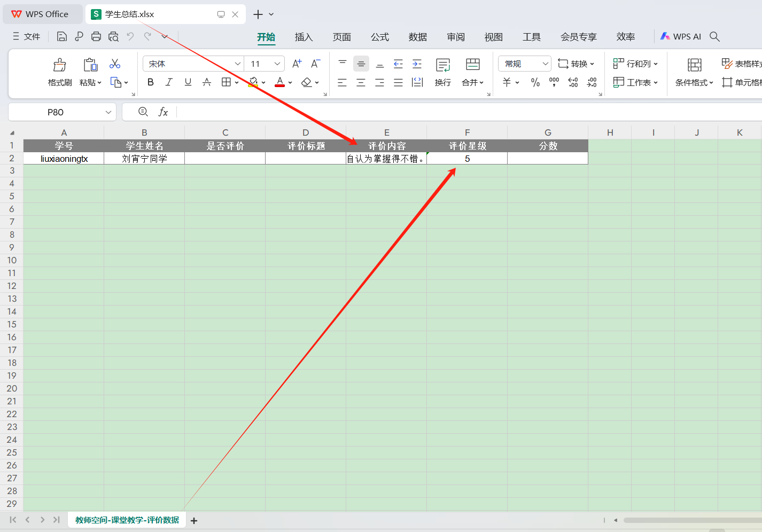Click the Save icon in quick toolbar
This screenshot has width=762, height=532.
(62, 36)
